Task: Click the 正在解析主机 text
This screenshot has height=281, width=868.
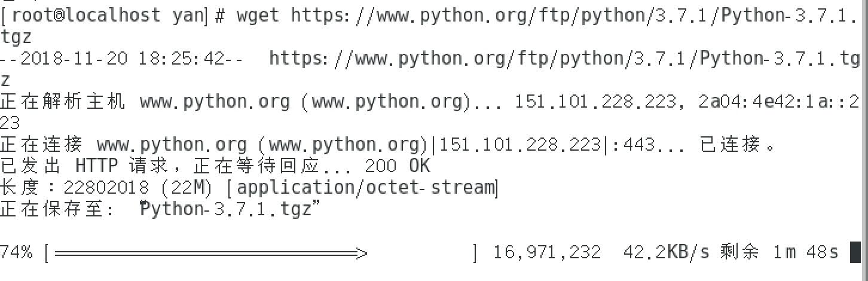Action: pyautogui.click(x=63, y=102)
